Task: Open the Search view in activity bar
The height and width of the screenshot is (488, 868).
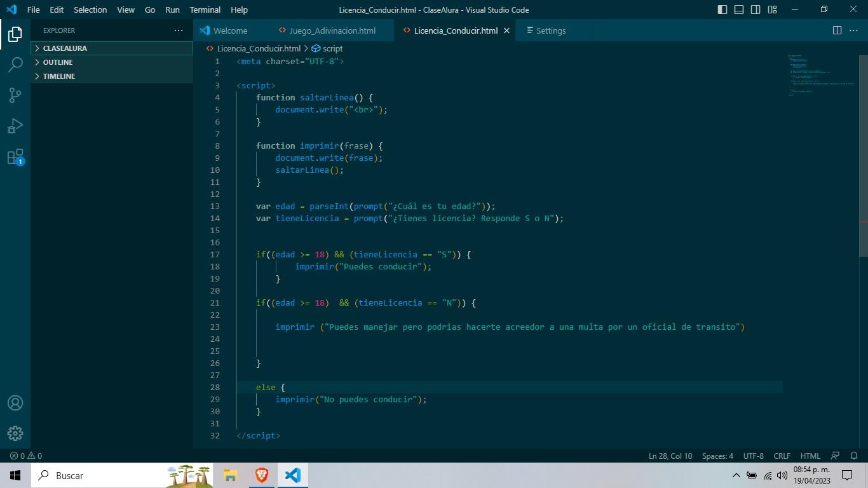Action: click(15, 64)
